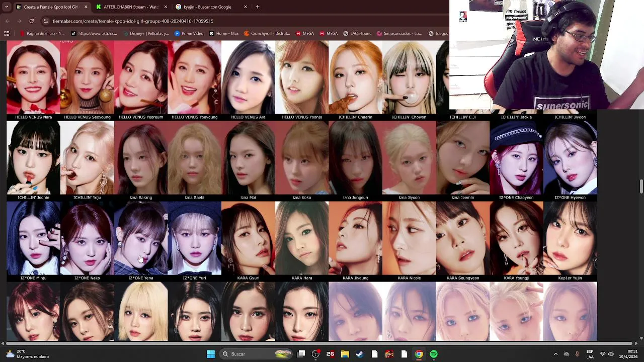644x362 pixels.
Task: Select the ICHILLIN' Joonie image
Action: [x=33, y=158]
